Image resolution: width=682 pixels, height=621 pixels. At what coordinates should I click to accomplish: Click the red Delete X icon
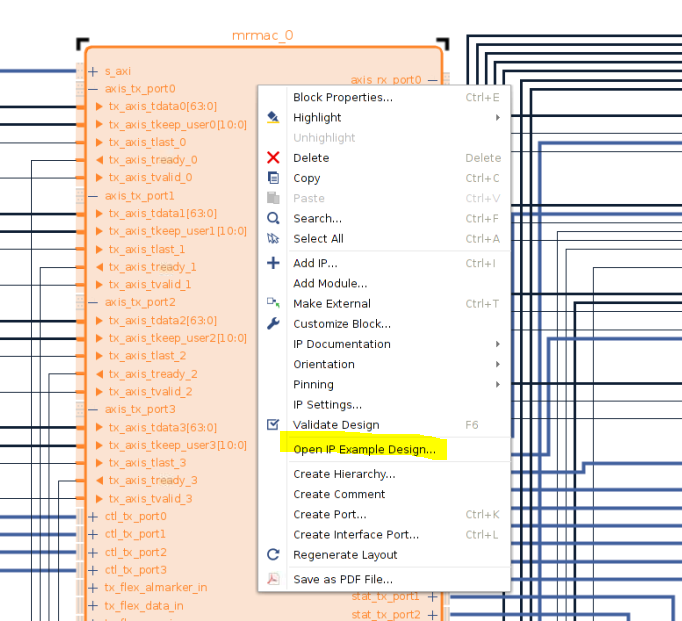[273, 158]
